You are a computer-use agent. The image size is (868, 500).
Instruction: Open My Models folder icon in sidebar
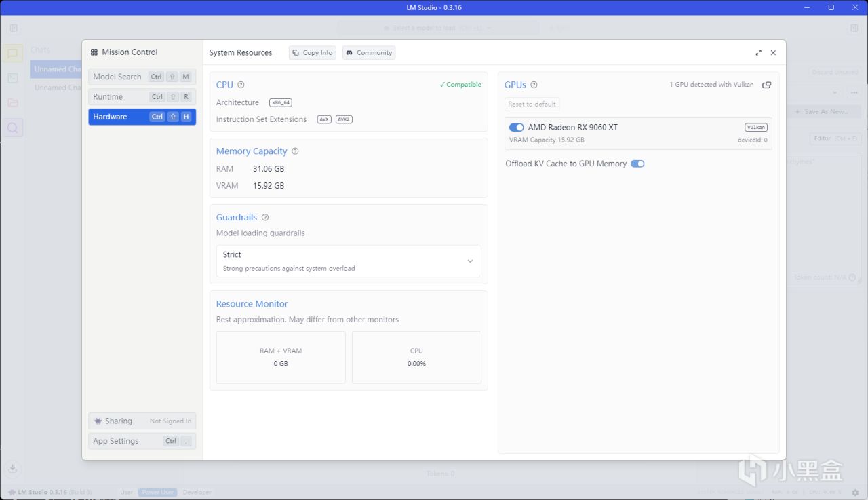coord(12,102)
